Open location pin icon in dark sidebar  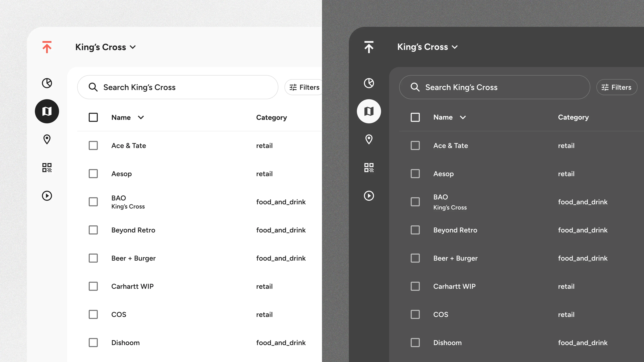click(369, 139)
